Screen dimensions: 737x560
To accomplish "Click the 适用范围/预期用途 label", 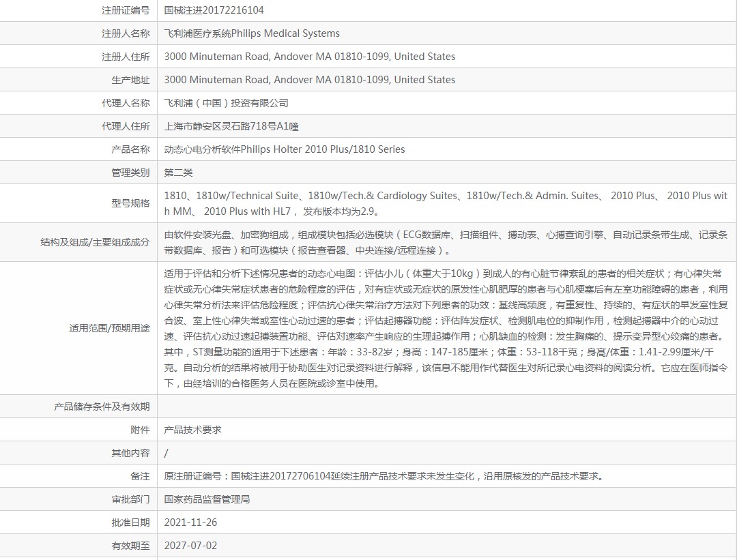I will [x=109, y=328].
